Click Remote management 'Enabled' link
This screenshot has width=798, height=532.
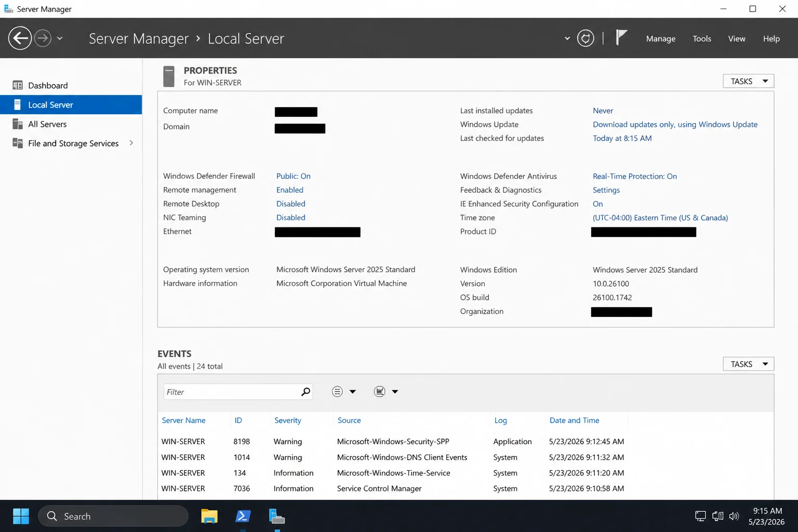(289, 190)
